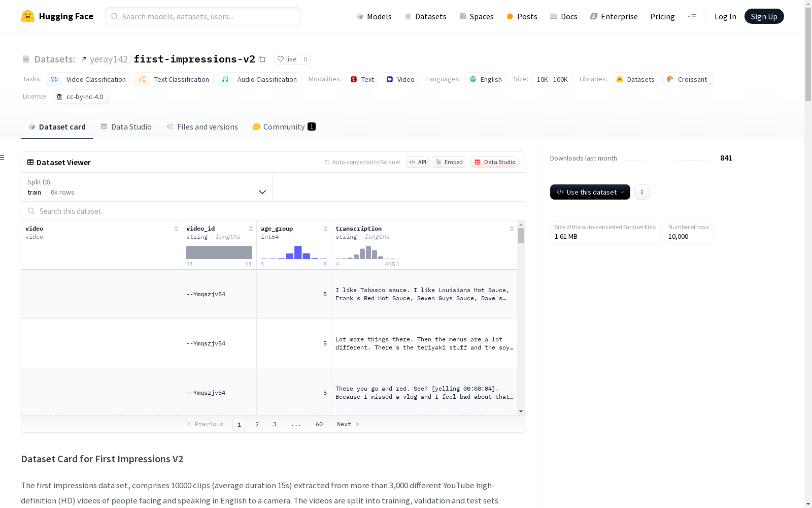This screenshot has width=812, height=508.
Task: Open the Files and versions tab
Action: pyautogui.click(x=202, y=127)
